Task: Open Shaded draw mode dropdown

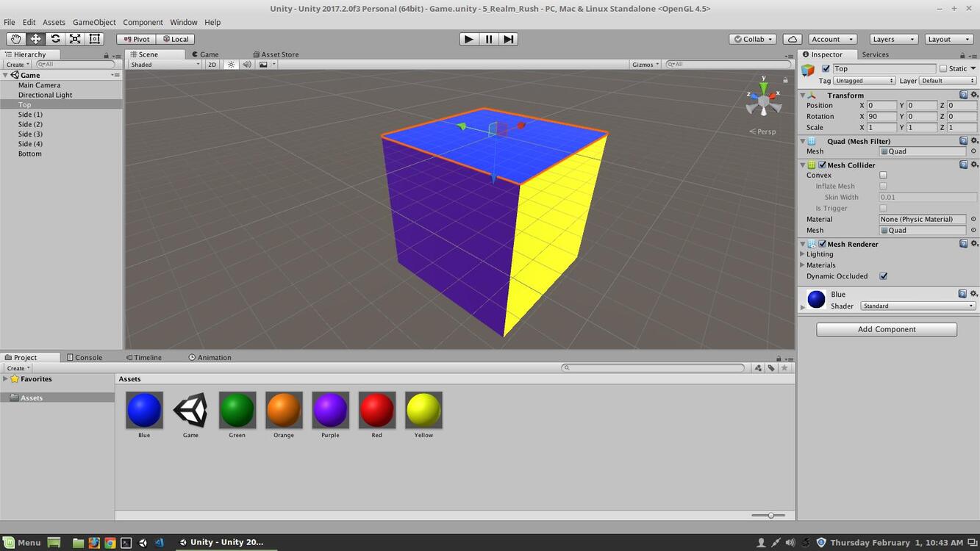Action: coord(165,65)
